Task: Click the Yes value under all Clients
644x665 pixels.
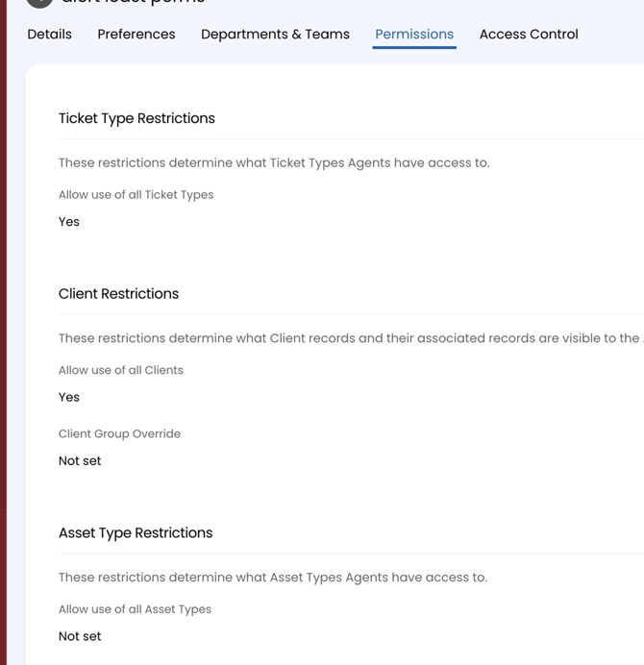Action: coord(69,398)
